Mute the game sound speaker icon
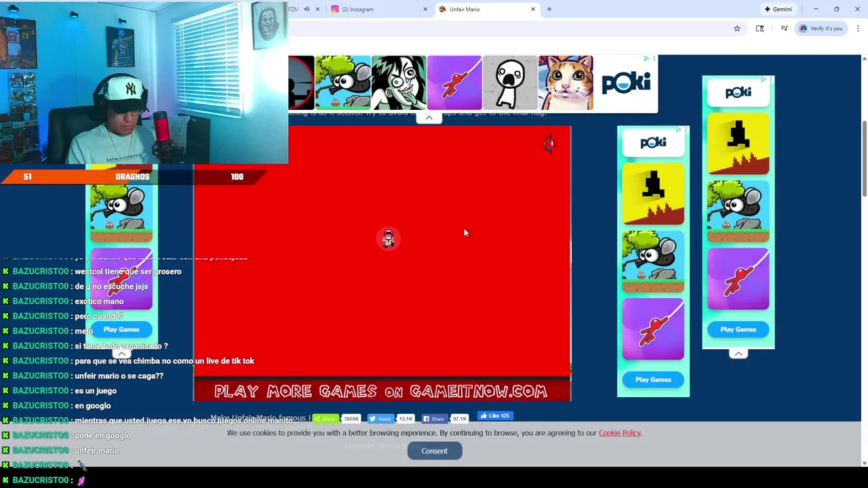Viewport: 868px width, 488px height. (549, 143)
